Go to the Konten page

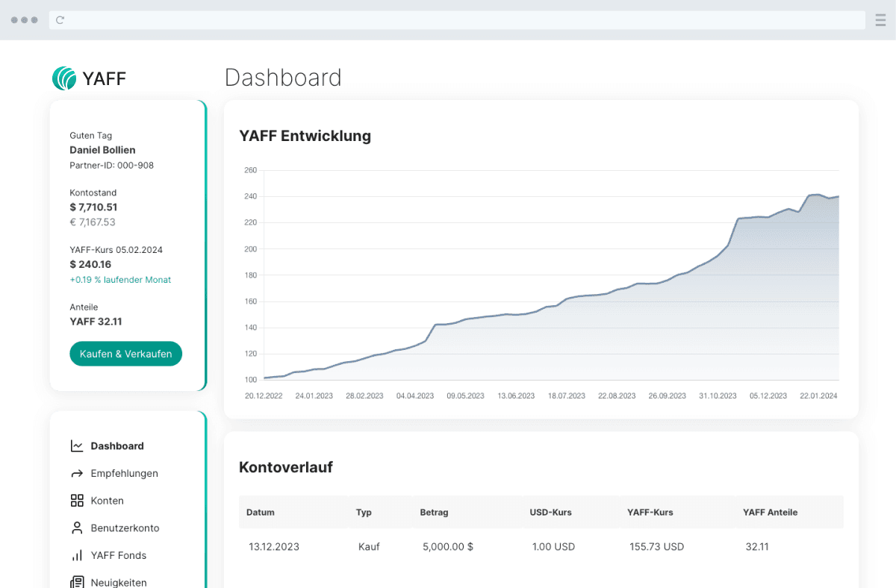(x=107, y=501)
